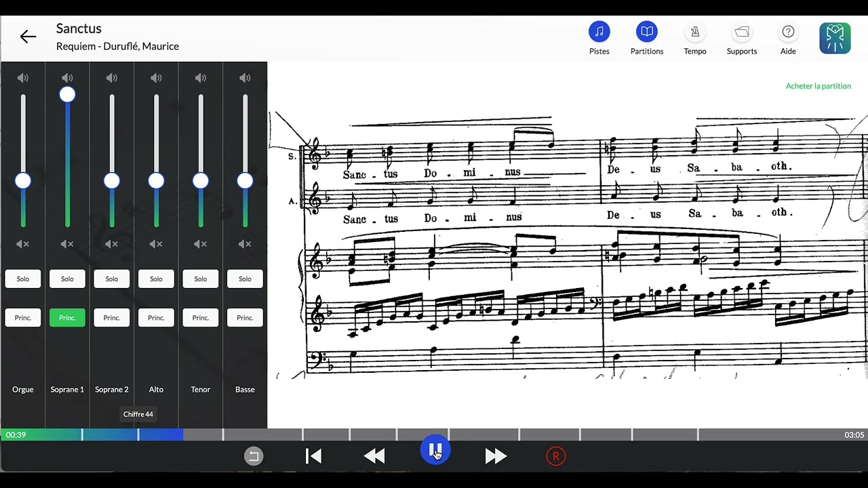Click the loud speaker icon above Tenor slider
The width and height of the screenshot is (868, 488).
[201, 78]
